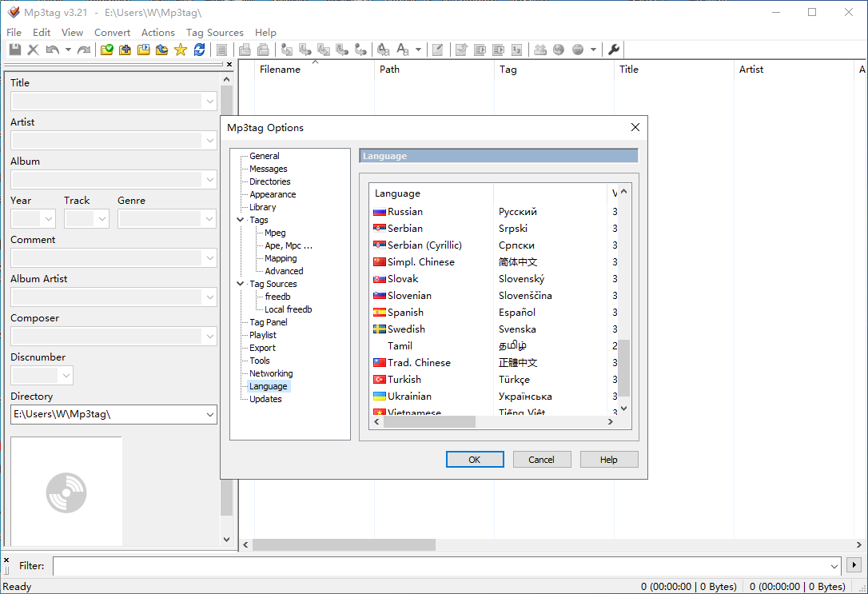868x594 pixels.
Task: Select Turkish in the language list
Action: [x=404, y=379]
